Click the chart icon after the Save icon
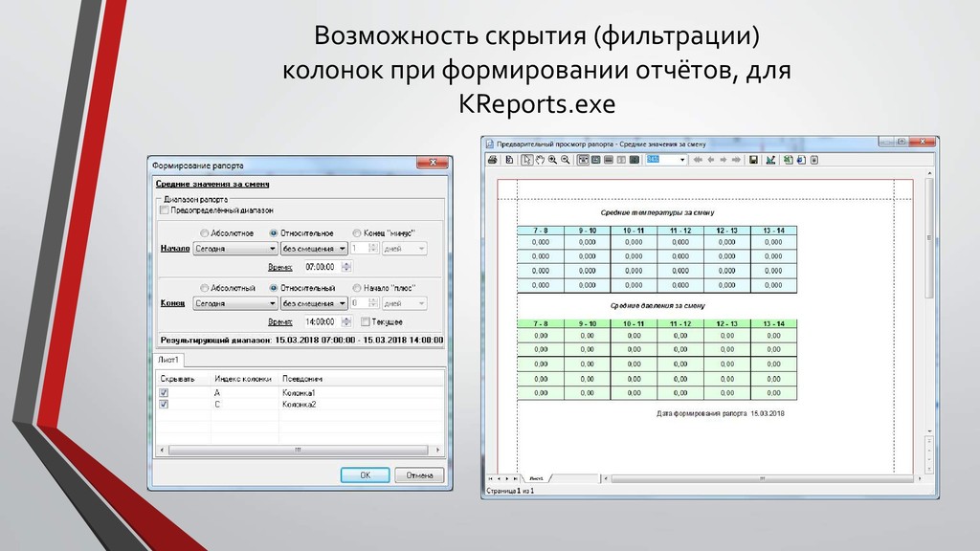This screenshot has width=980, height=551. coord(770,160)
